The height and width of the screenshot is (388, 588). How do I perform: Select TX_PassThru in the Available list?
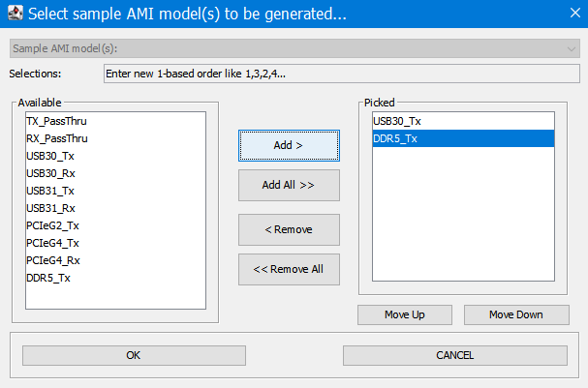pos(58,121)
